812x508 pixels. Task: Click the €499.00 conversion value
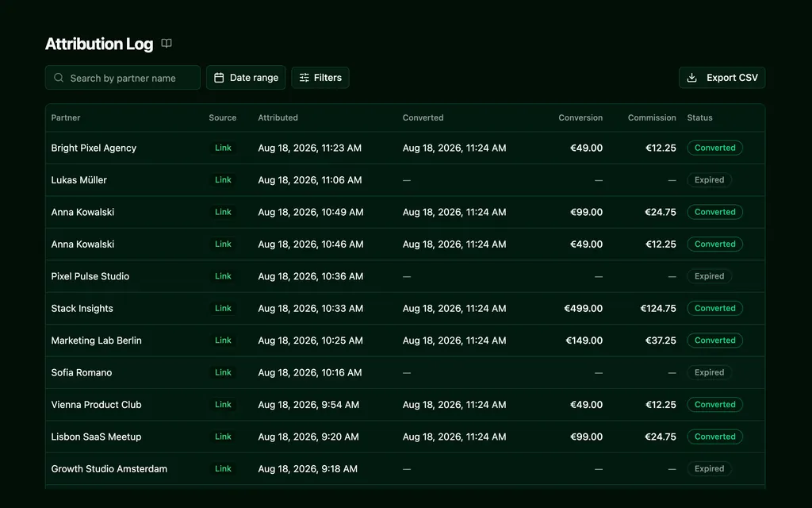[583, 309]
